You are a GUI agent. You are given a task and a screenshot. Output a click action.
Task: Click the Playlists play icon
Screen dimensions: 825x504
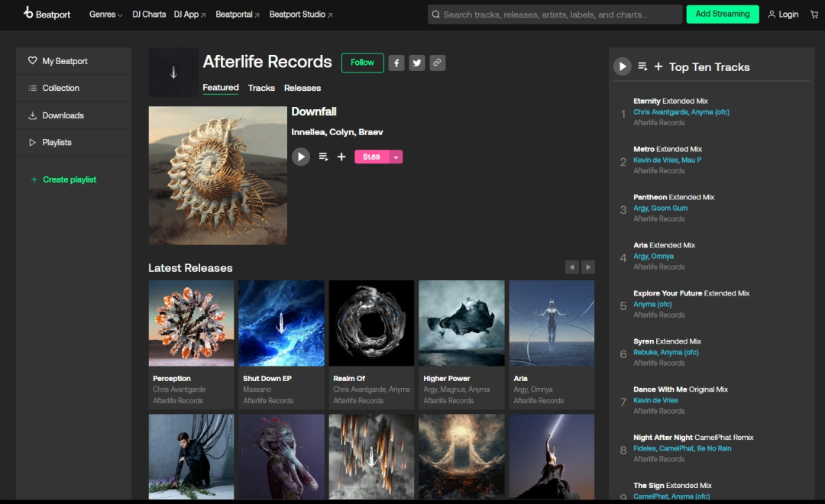coord(33,142)
